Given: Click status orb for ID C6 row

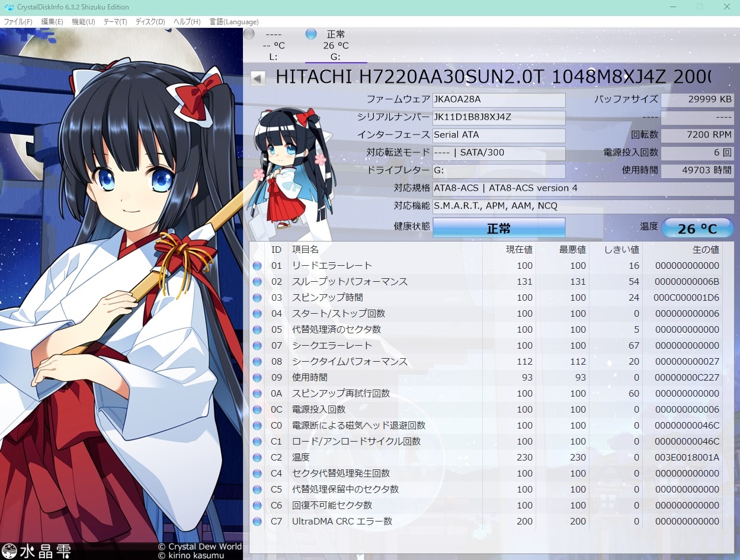Looking at the screenshot, I should point(257,506).
